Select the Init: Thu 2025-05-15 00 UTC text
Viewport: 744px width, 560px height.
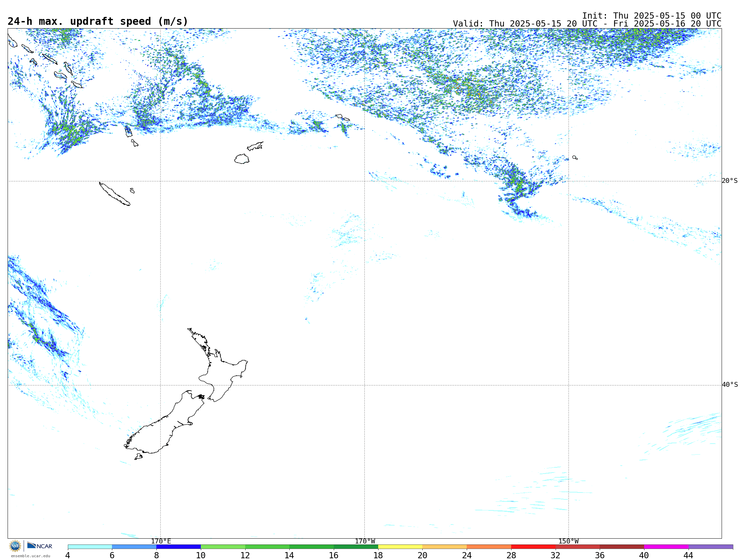pyautogui.click(x=651, y=16)
